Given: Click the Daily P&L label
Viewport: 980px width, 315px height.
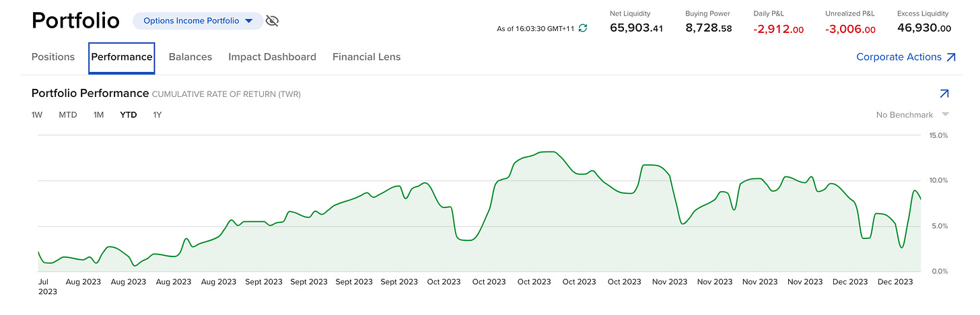Looking at the screenshot, I should pos(770,13).
